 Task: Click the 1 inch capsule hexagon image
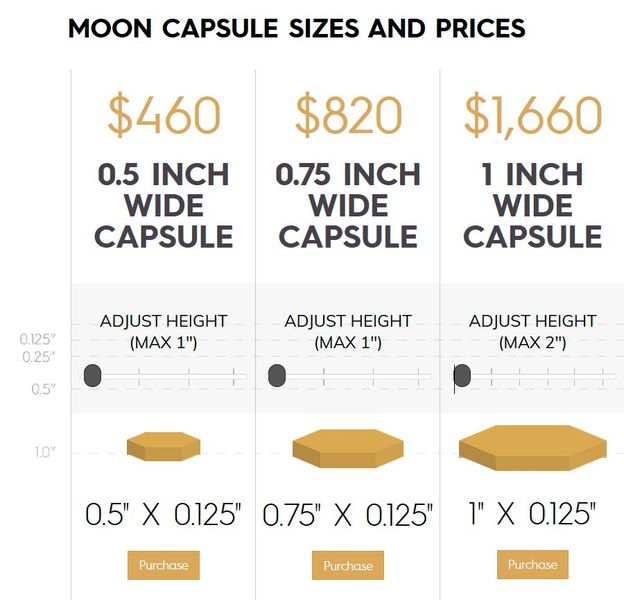532,447
